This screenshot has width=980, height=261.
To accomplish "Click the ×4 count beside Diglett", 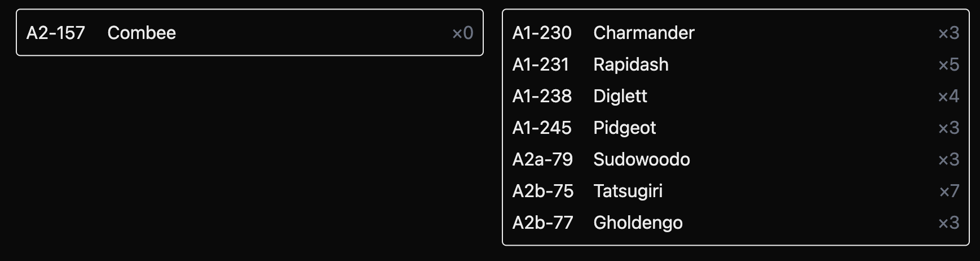I will [948, 97].
